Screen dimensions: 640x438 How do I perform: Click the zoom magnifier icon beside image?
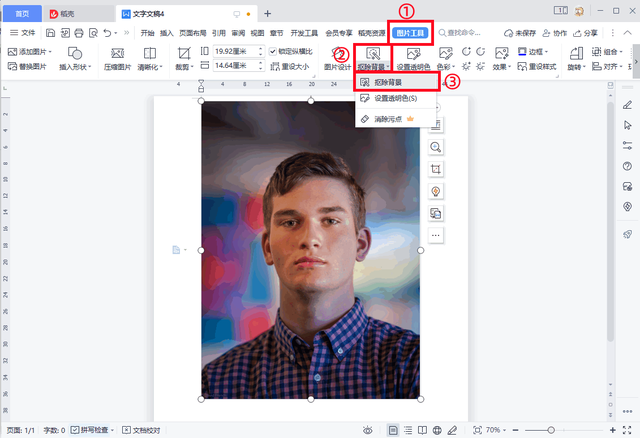click(436, 147)
